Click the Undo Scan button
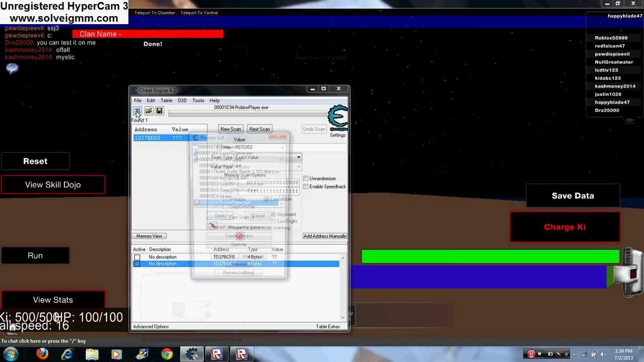Screen dimensions: 644x362 coord(314,129)
